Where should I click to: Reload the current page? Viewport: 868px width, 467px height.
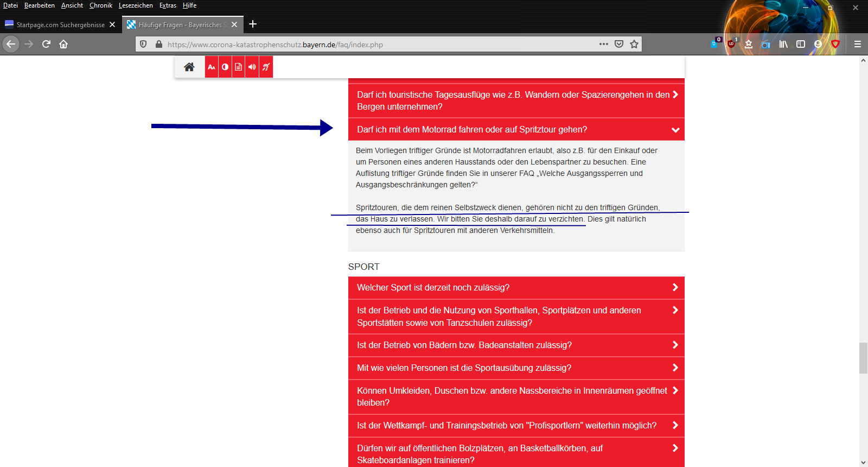[46, 44]
